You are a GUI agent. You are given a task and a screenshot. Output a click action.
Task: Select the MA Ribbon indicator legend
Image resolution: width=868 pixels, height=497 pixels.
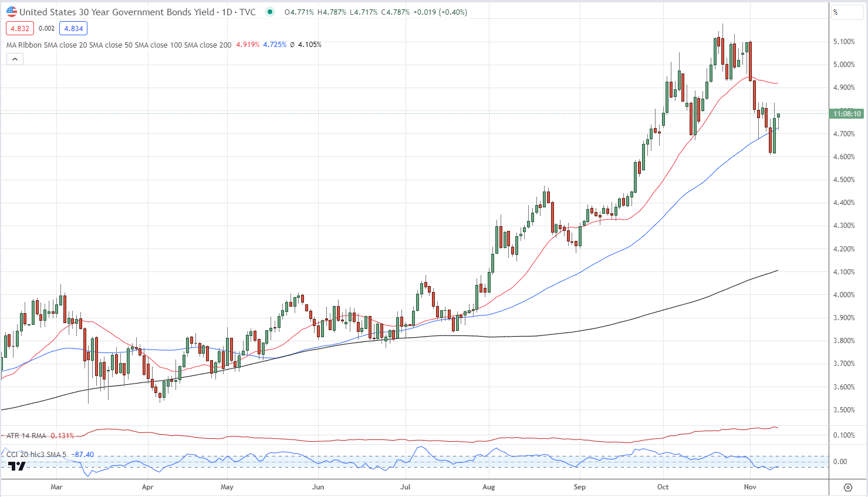click(x=119, y=45)
